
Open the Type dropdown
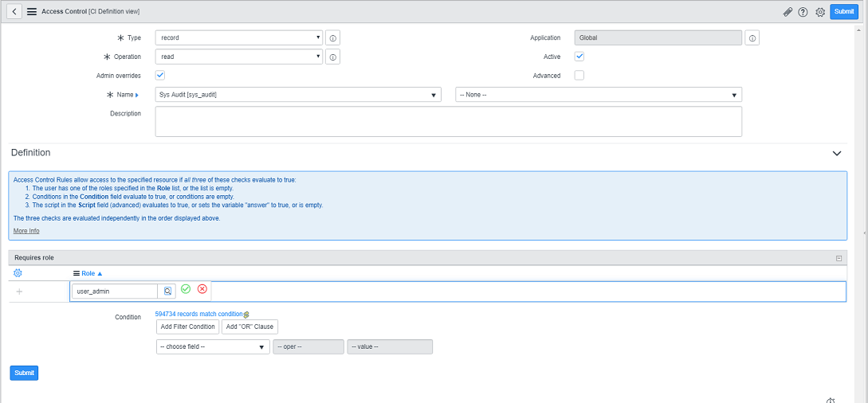[x=238, y=37]
